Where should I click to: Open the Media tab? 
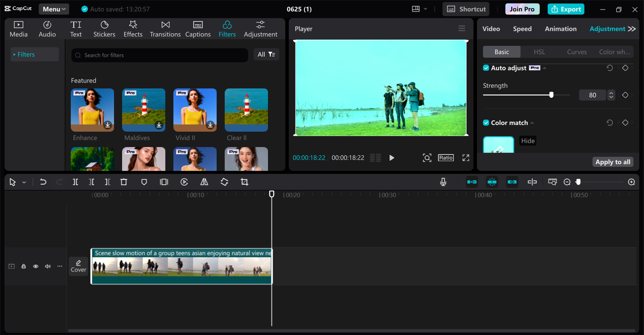point(19,29)
